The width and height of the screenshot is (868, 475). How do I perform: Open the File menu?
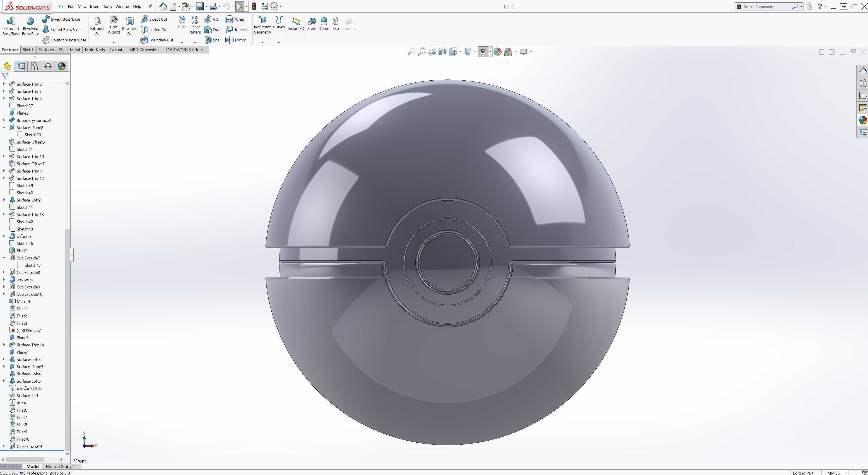click(x=61, y=6)
